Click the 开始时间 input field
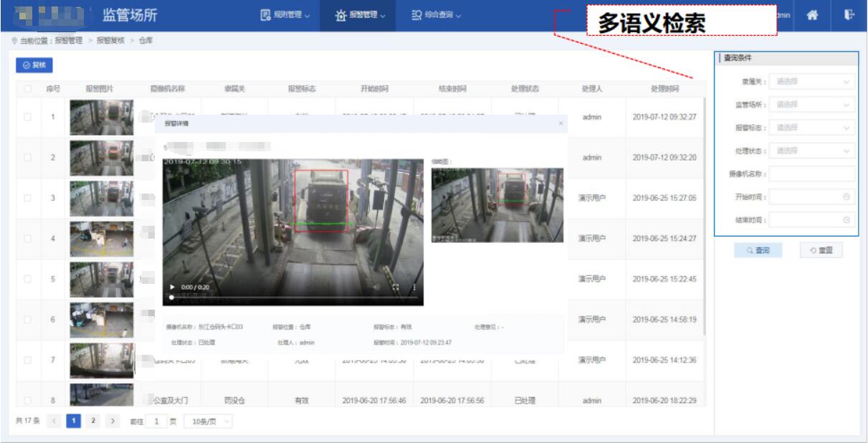This screenshot has width=868, height=443. click(812, 197)
